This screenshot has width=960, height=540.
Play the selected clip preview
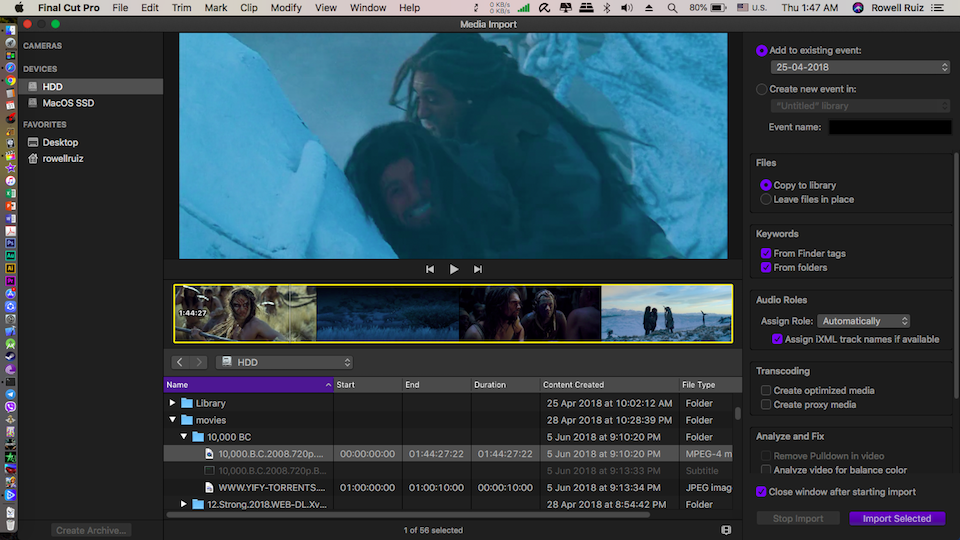454,269
